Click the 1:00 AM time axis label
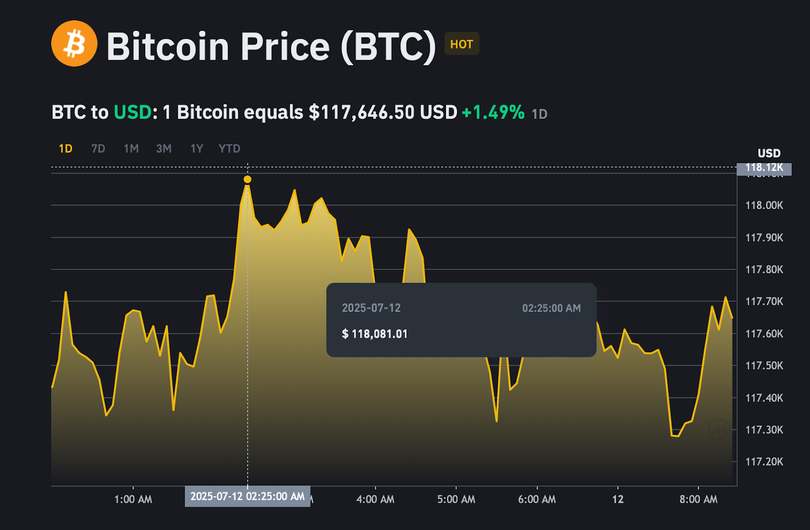 pyautogui.click(x=133, y=497)
